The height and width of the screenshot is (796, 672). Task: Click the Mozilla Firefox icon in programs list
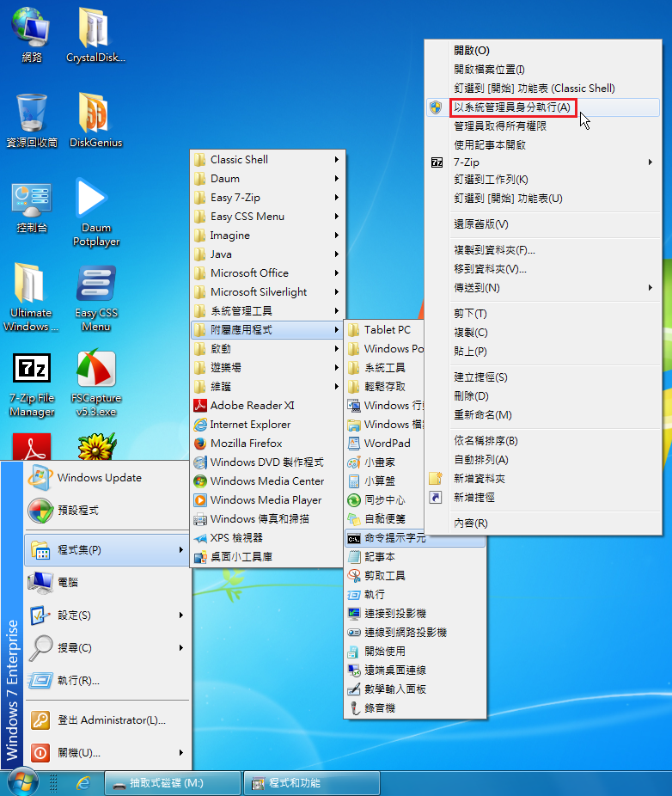[200, 444]
